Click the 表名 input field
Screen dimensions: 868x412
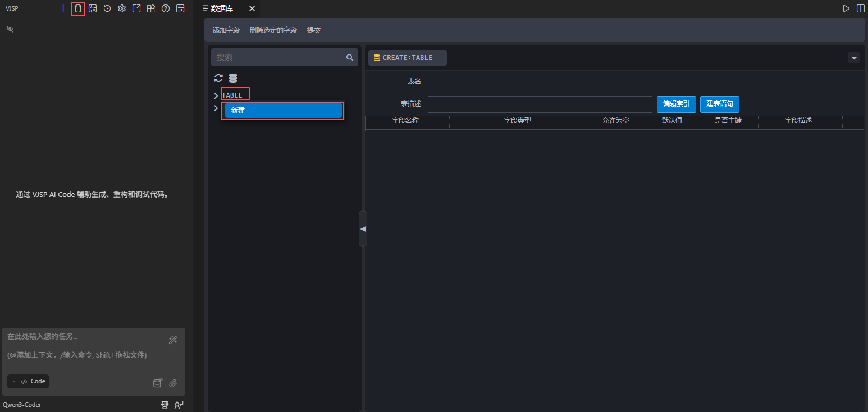(x=540, y=82)
